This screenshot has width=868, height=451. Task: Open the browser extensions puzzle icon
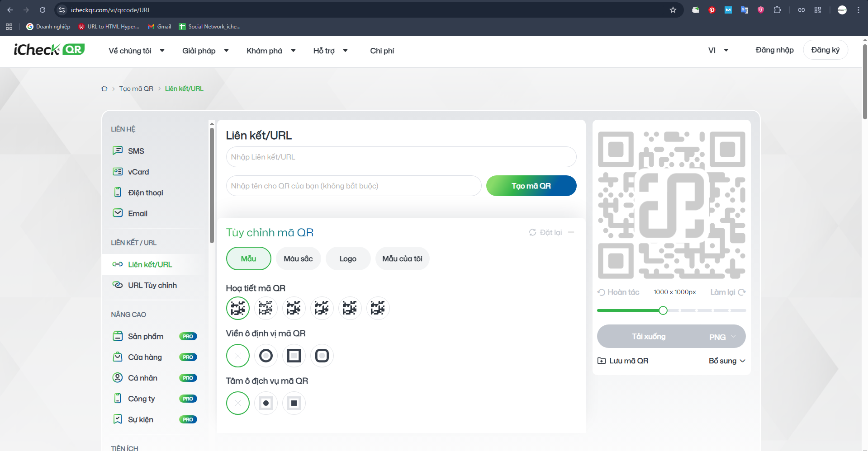tap(777, 10)
